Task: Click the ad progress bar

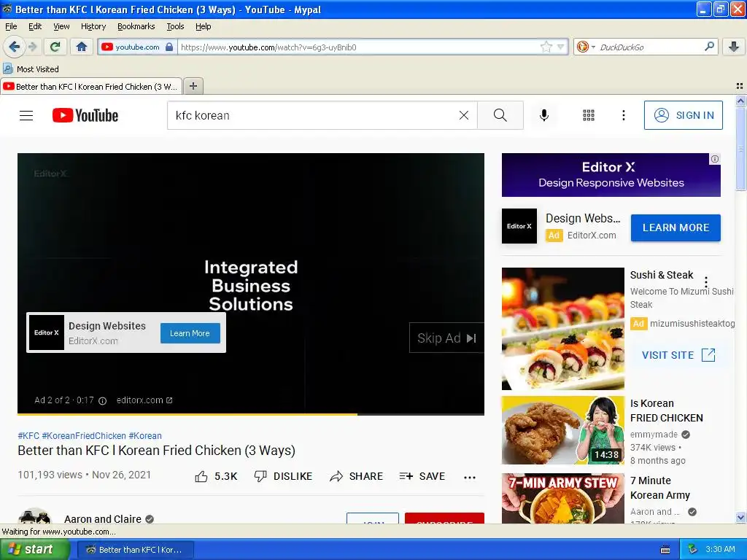Action: tap(251, 414)
